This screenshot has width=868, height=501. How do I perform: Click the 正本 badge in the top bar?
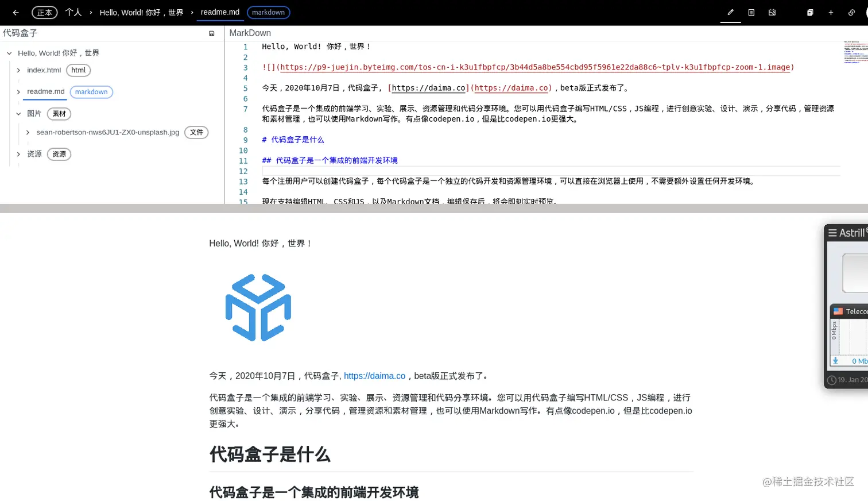tap(44, 12)
